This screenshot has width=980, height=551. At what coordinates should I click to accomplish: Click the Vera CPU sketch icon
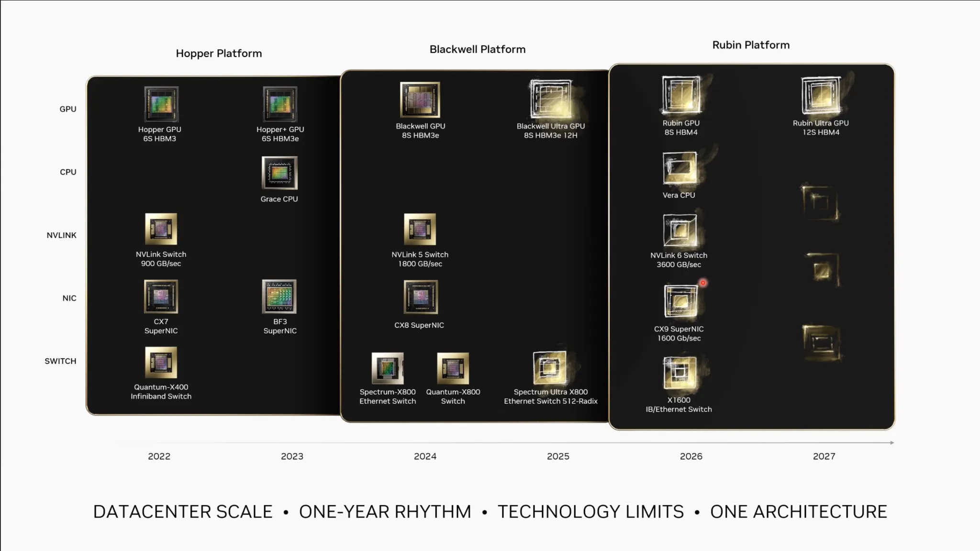[679, 168]
